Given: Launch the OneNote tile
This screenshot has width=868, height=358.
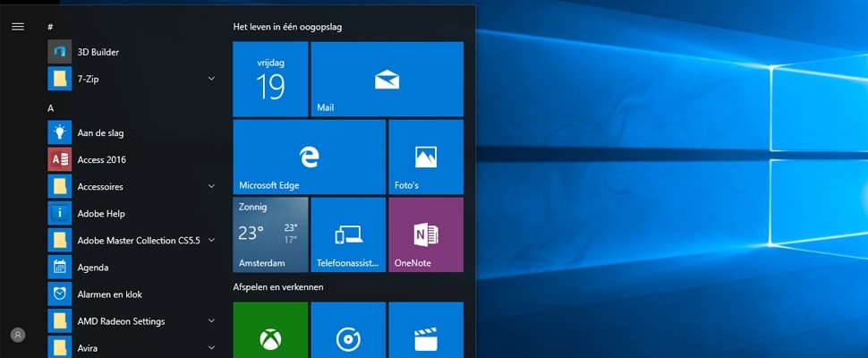Looking at the screenshot, I should tap(426, 234).
